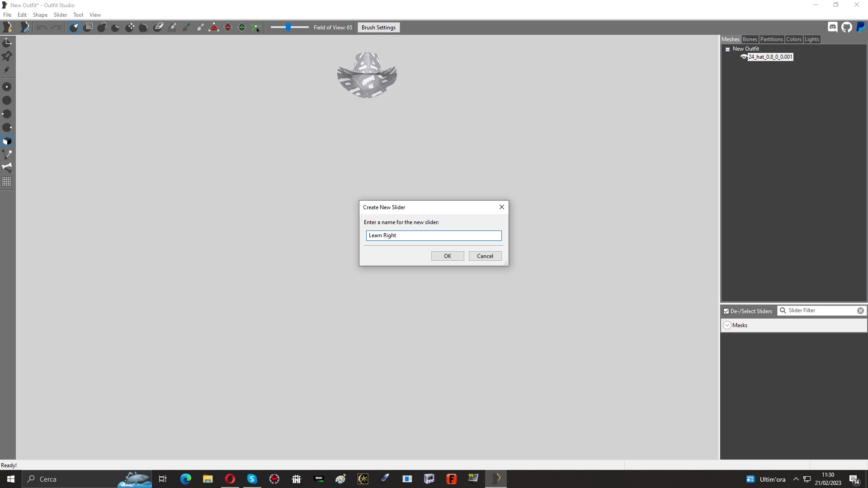The width and height of the screenshot is (868, 488).
Task: Collapse the New Outfit tree node
Action: pos(727,49)
